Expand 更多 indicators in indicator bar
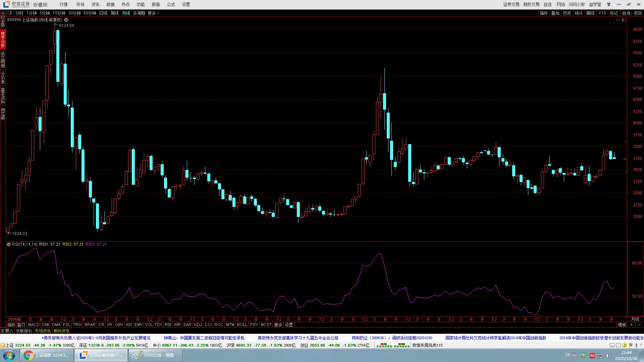 coord(278,325)
